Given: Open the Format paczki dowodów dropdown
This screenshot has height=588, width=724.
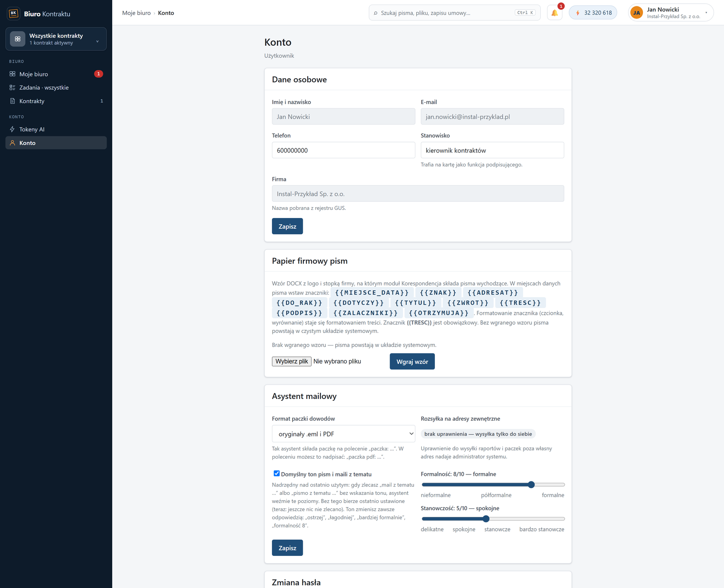Looking at the screenshot, I should tap(343, 434).
